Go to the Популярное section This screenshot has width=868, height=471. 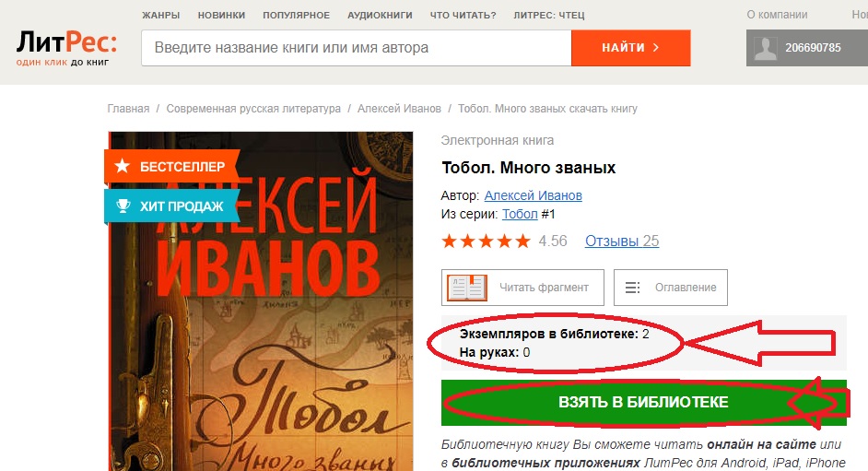[x=296, y=15]
